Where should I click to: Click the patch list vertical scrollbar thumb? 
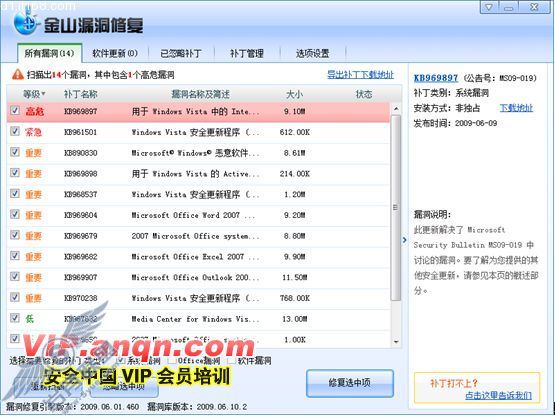tap(396, 208)
